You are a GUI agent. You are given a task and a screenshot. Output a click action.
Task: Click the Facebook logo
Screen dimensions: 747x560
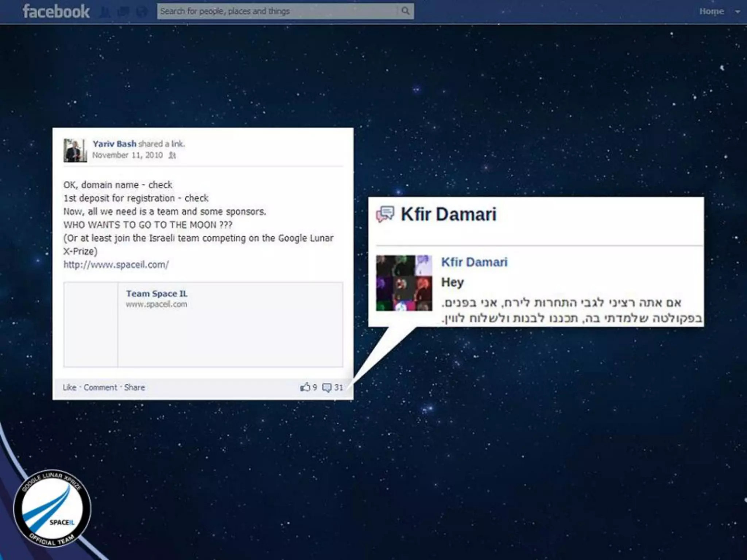[56, 12]
